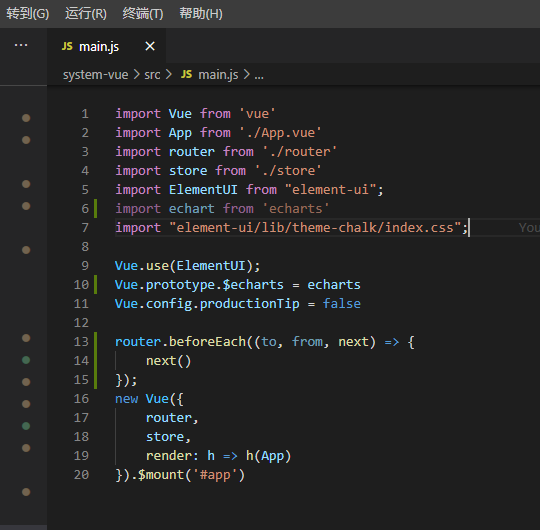Screen dimensions: 540x530
Task: Expand the chevron after src breadcrumb
Action: pyautogui.click(x=169, y=74)
